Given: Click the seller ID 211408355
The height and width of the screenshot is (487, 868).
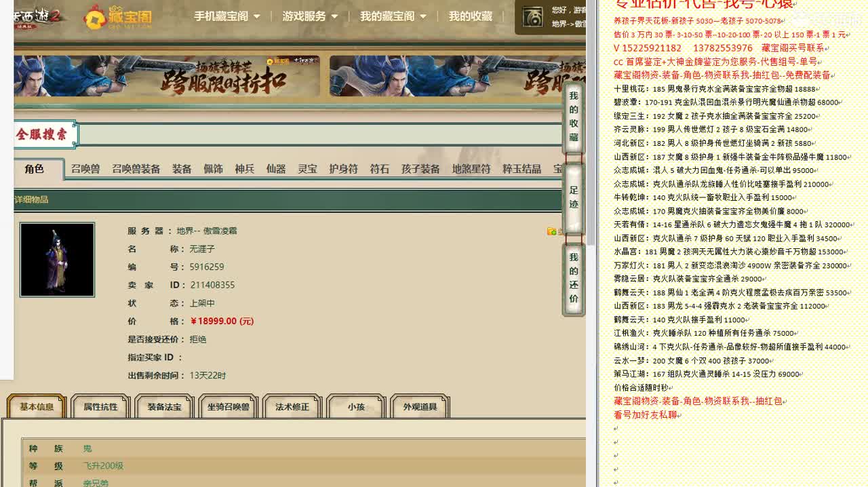Looking at the screenshot, I should pyautogui.click(x=212, y=286).
